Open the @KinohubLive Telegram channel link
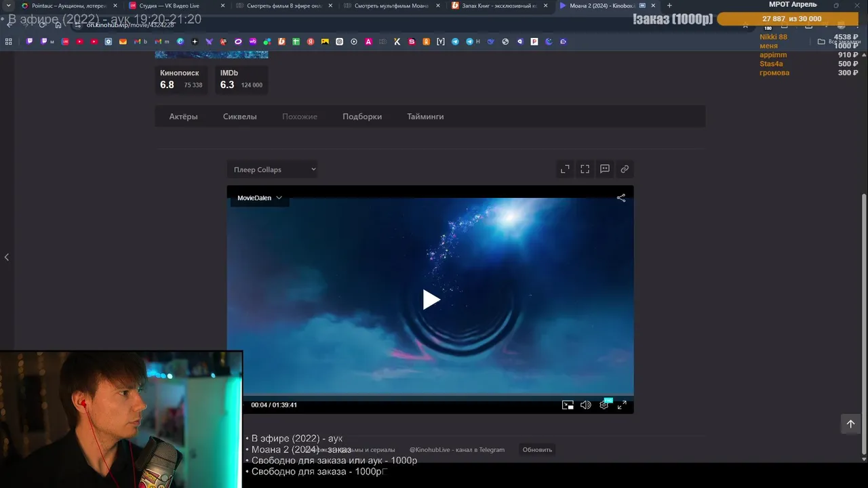This screenshot has width=868, height=488. pos(457,449)
